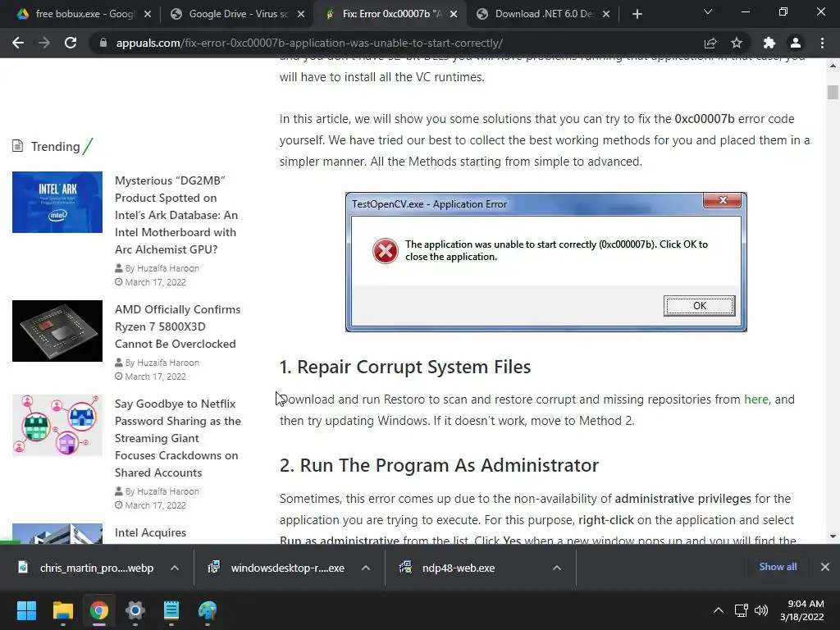Screen dimensions: 840x630
Task: Click the address bar URL
Action: coord(309,43)
